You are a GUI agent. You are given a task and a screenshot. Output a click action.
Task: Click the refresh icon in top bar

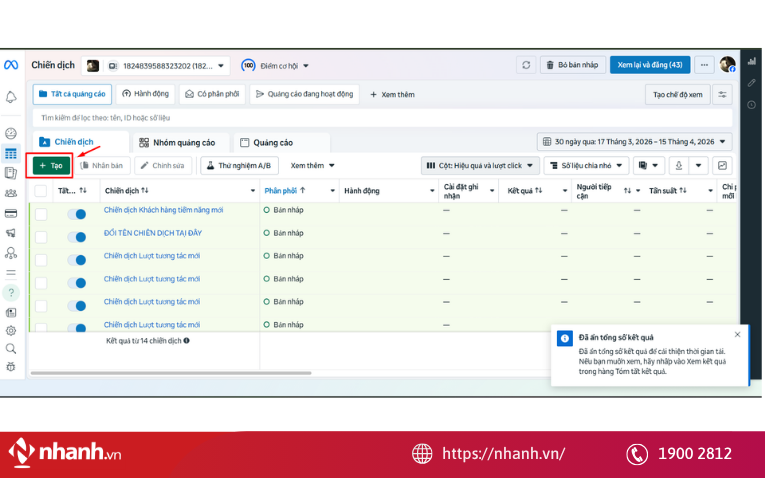[526, 65]
